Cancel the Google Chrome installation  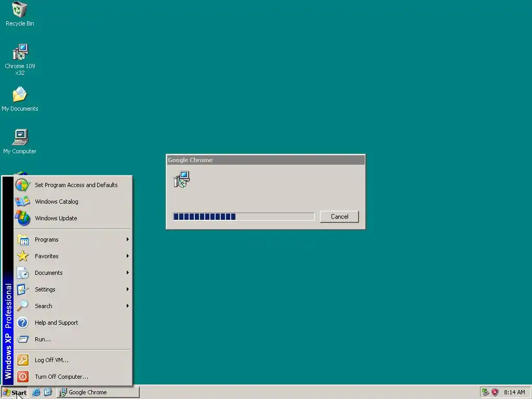[339, 217]
